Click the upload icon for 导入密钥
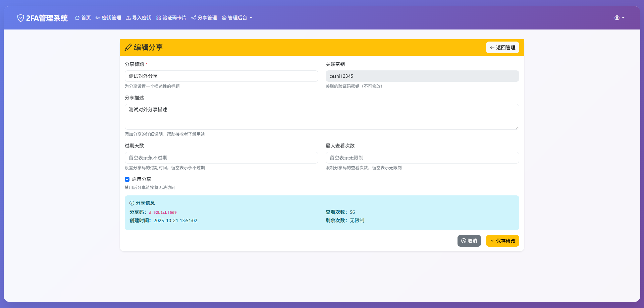Viewport: 644px width, 308px height. coord(128,18)
